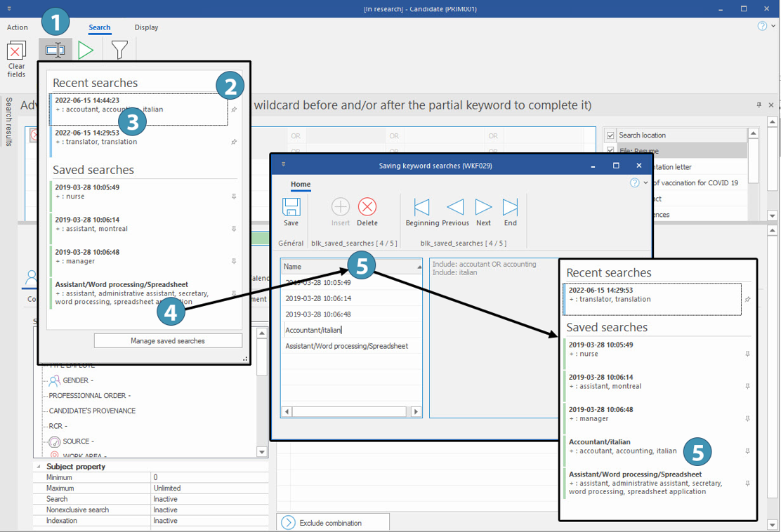The image size is (781, 532).
Task: Click Delete icon in saved searches window
Action: pos(367,207)
